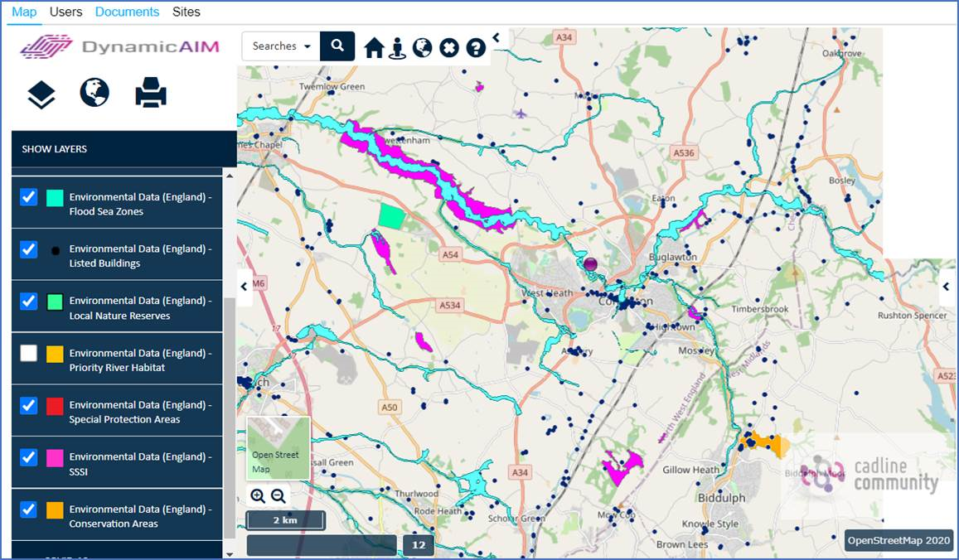Click the purple site marker on map
Screen dimensions: 959x560
(x=589, y=265)
